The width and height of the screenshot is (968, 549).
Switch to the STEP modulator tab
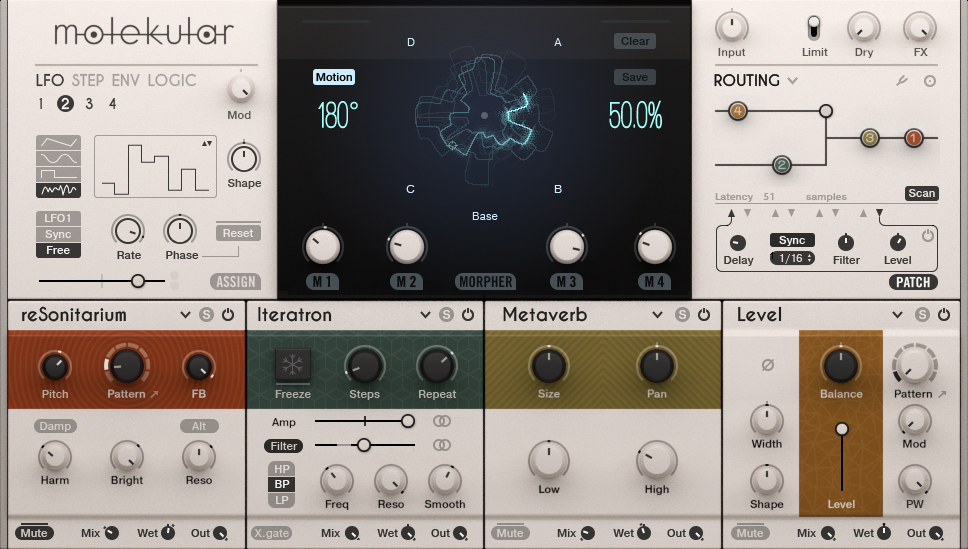pos(88,80)
